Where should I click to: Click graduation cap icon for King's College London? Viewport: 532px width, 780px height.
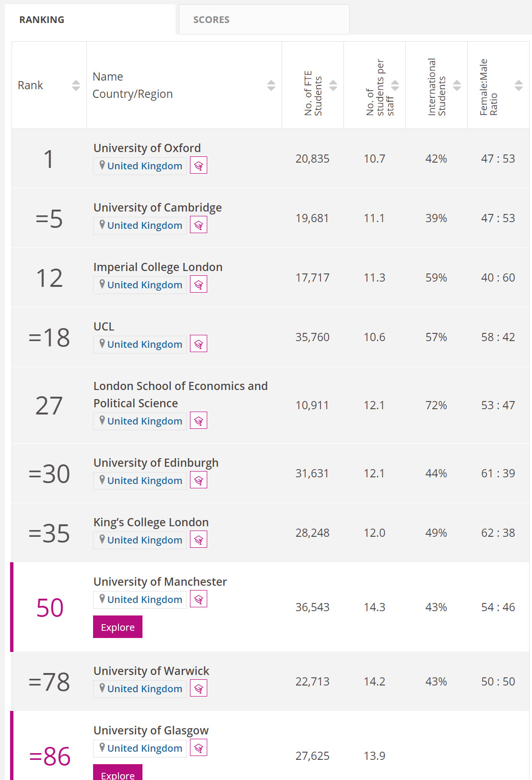199,540
